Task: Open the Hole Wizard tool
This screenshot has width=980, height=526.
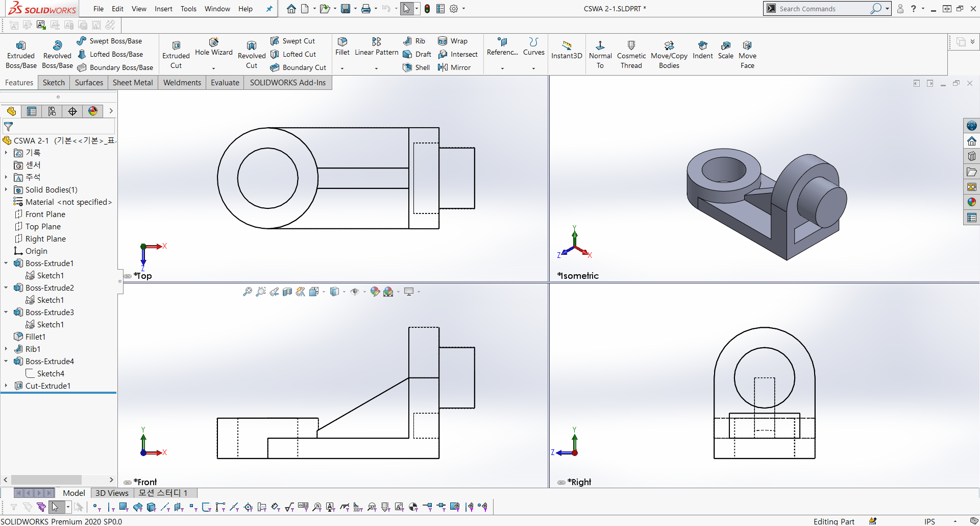Action: pyautogui.click(x=213, y=46)
